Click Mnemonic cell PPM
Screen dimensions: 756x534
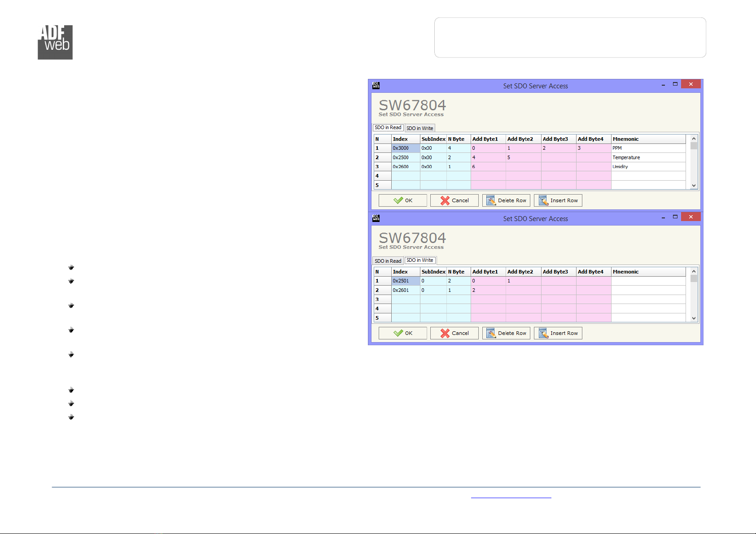(648, 148)
